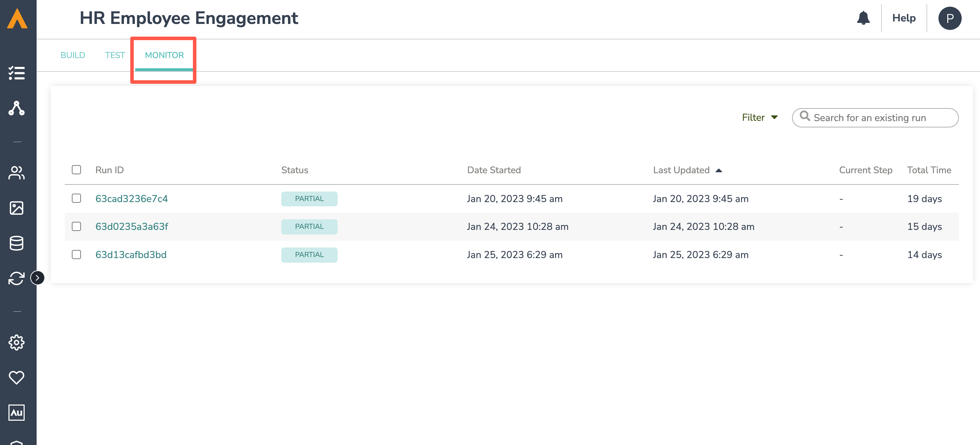This screenshot has width=980, height=445.
Task: Click the Help link
Action: pyautogui.click(x=904, y=18)
